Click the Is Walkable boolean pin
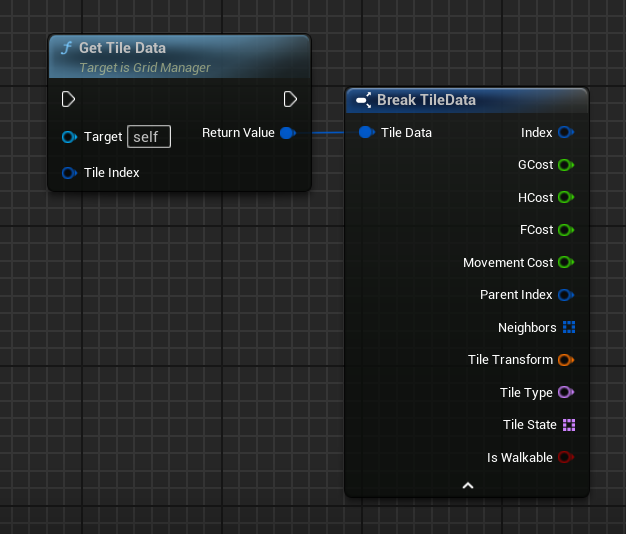Screen dimensions: 626x534 [x=565, y=457]
